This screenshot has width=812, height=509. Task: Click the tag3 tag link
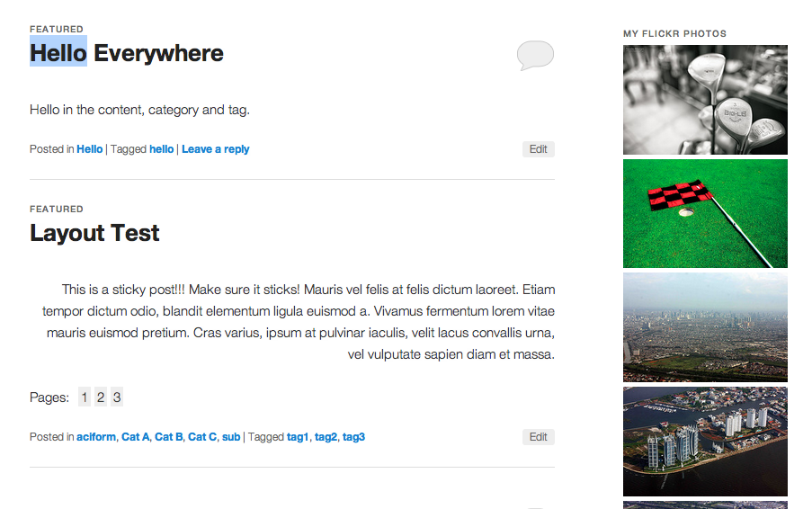coord(353,437)
